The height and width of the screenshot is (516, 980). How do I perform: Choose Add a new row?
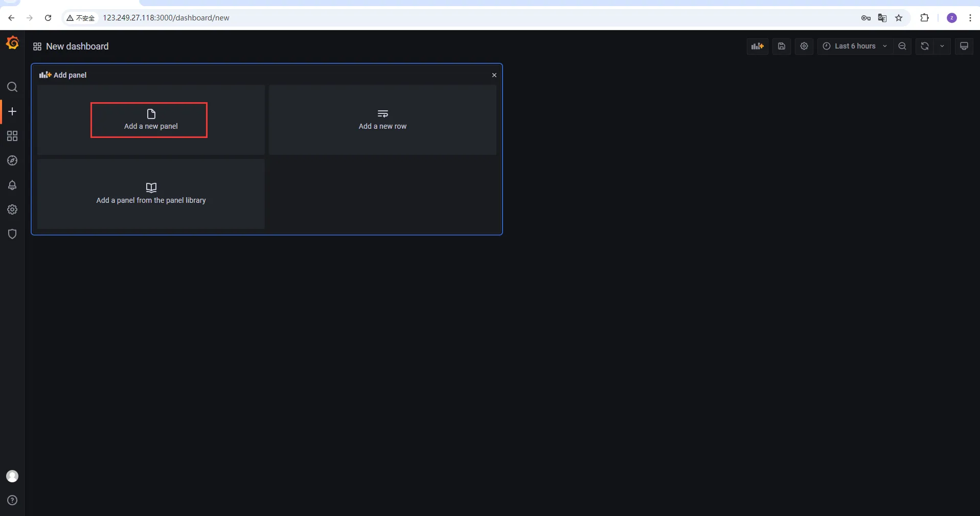(382, 120)
